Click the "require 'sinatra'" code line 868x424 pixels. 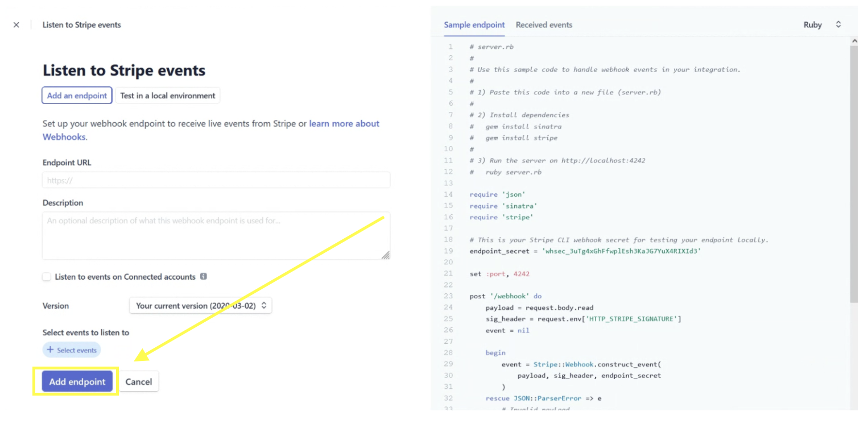(503, 206)
